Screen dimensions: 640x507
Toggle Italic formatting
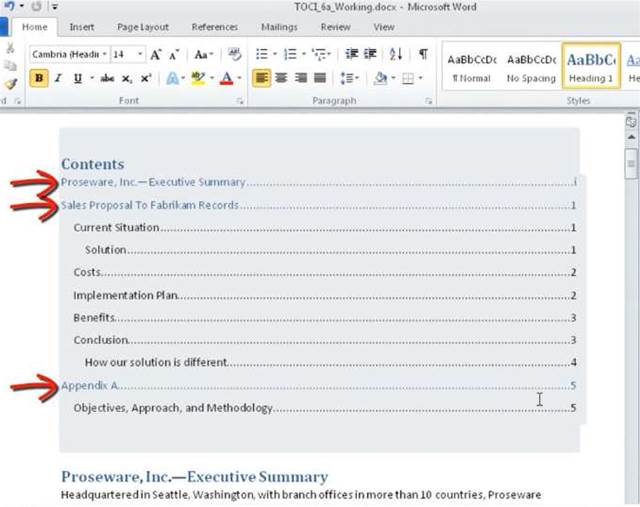58,78
